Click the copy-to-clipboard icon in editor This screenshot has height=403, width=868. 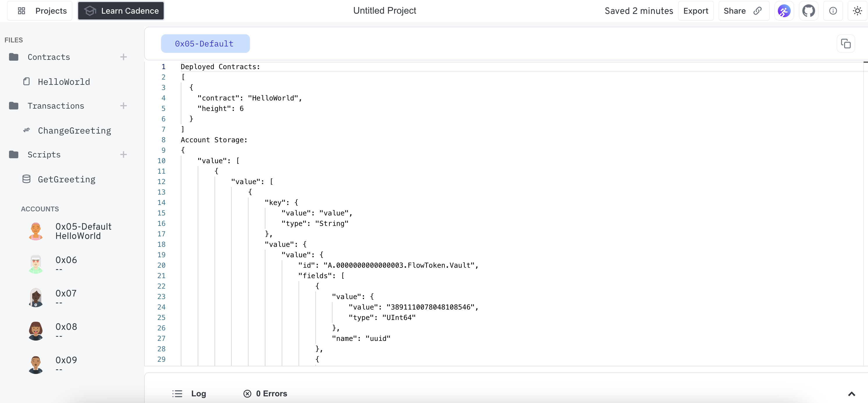point(845,44)
